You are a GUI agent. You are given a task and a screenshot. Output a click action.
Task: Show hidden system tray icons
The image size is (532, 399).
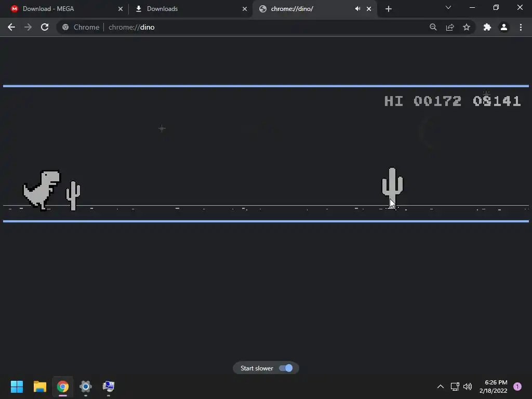(441, 387)
